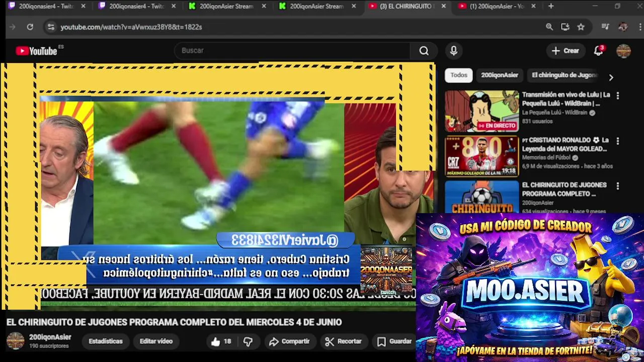Go forward in browser history
Viewport: 644px width, 362px height.
(x=13, y=27)
